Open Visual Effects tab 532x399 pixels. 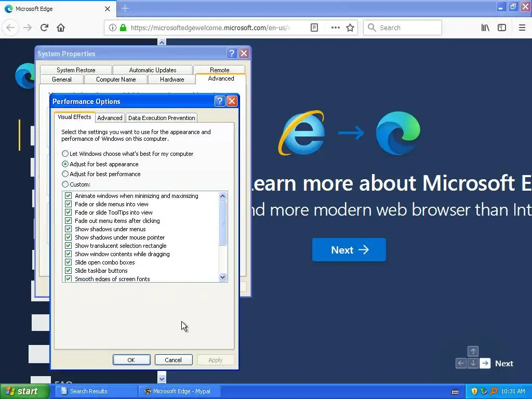(74, 117)
